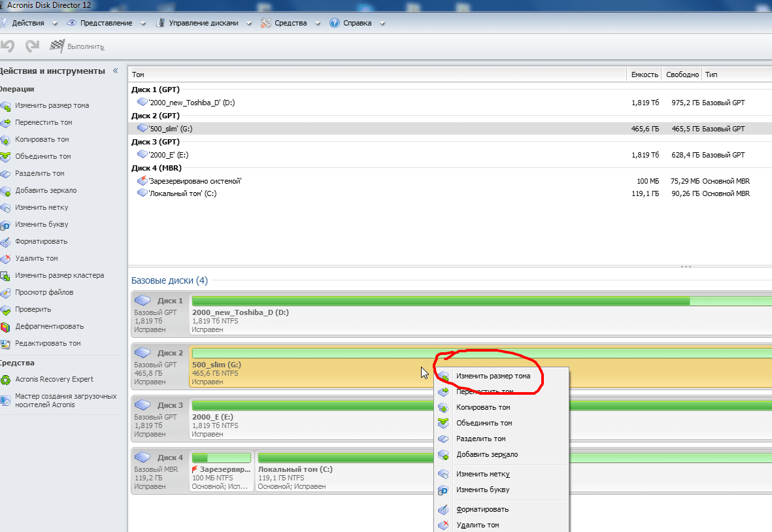The width and height of the screenshot is (772, 532).
Task: Open Acronis Recovery Expert tool icon
Action: click(x=5, y=380)
